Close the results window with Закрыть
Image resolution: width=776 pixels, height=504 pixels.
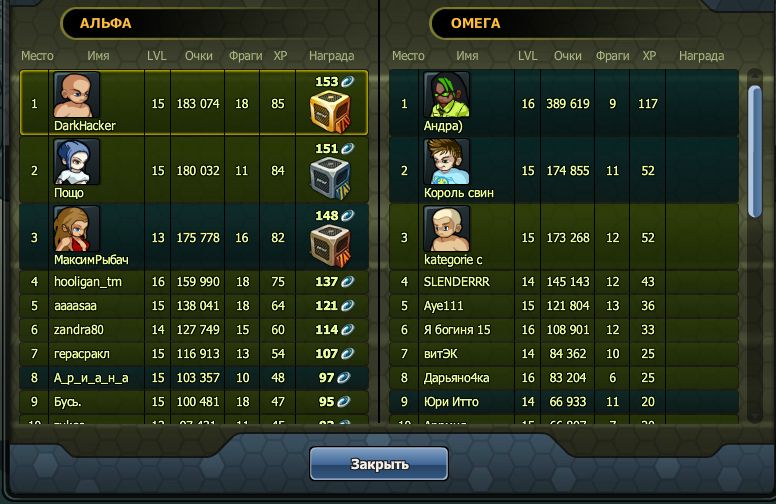coord(379,464)
